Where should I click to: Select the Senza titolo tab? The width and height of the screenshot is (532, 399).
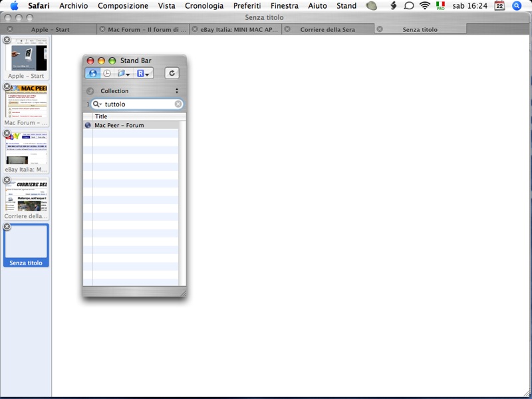(420, 29)
